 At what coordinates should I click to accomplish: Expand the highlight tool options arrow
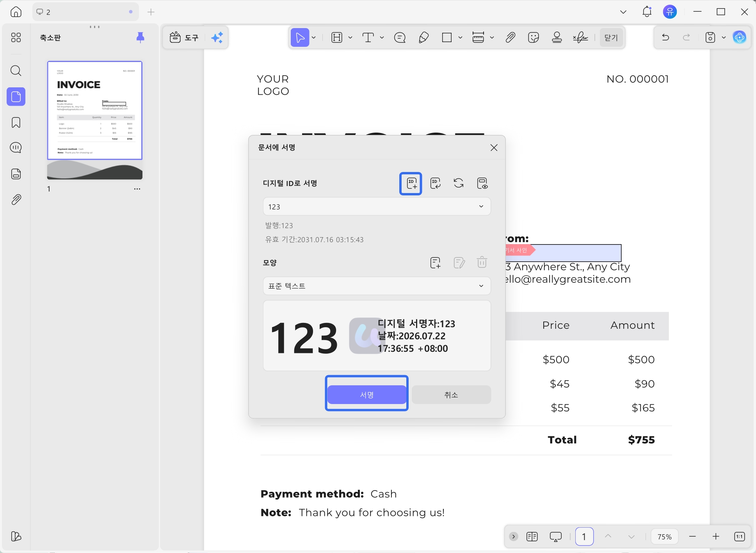350,37
